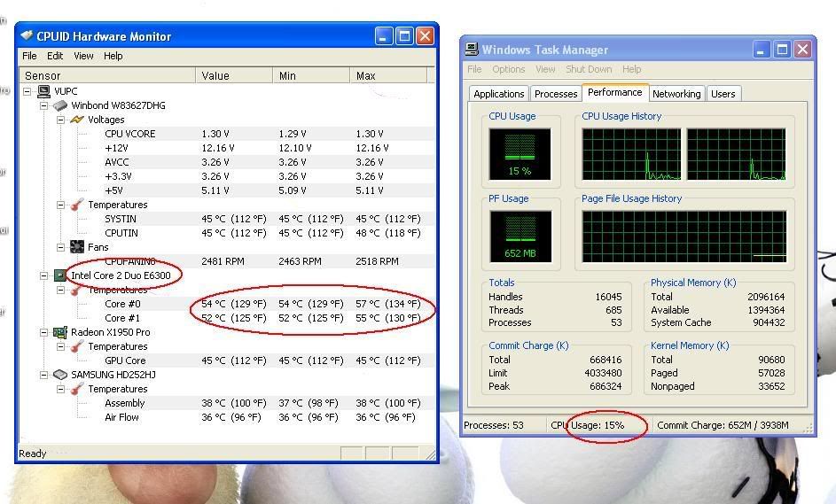This screenshot has height=504, width=836.
Task: Select the Performance tab
Action: [614, 92]
